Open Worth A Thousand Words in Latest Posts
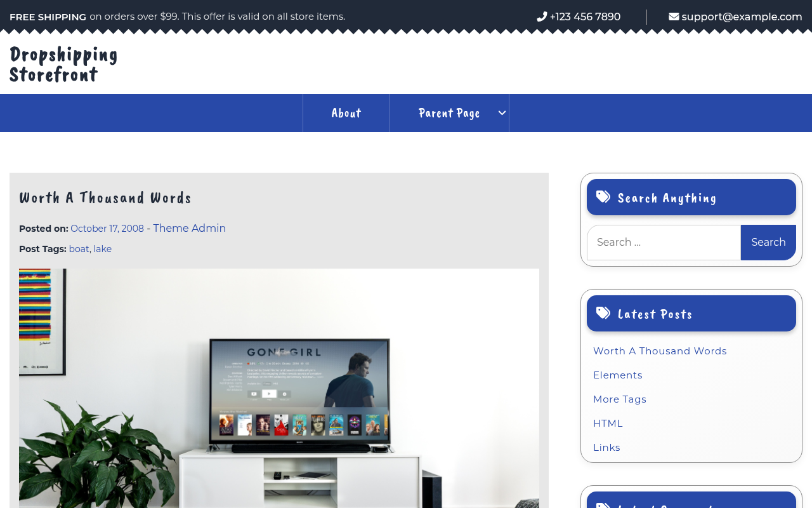The height and width of the screenshot is (508, 812). click(x=660, y=351)
